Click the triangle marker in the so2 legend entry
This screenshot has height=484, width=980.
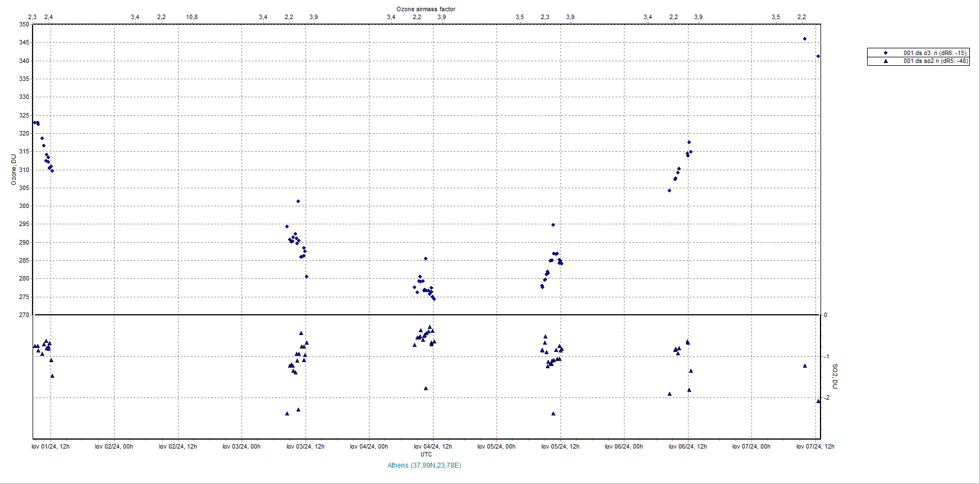click(886, 61)
